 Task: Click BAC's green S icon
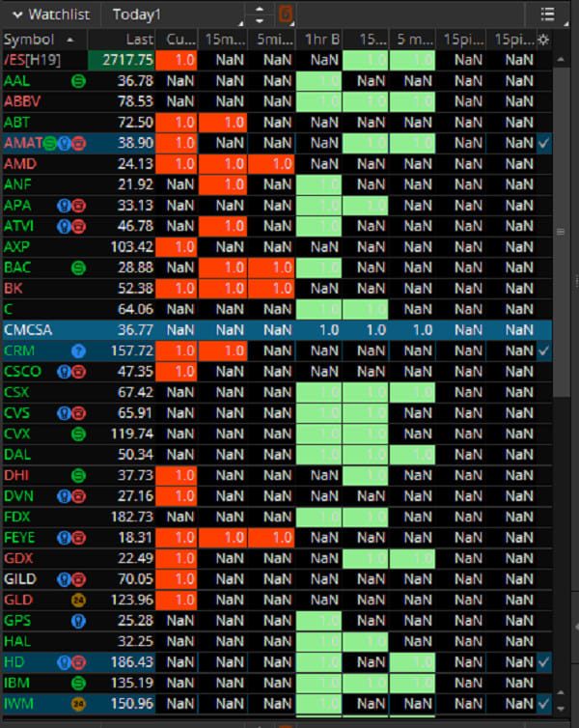click(x=78, y=267)
